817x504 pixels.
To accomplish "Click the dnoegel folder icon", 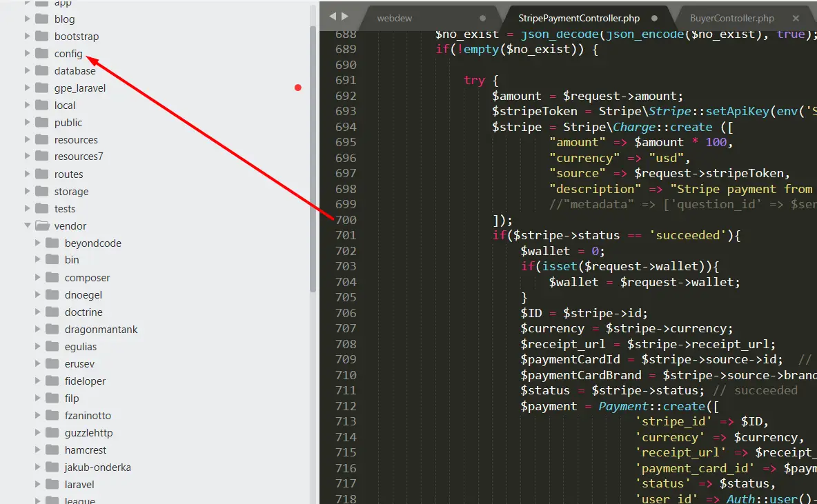I will [52, 294].
